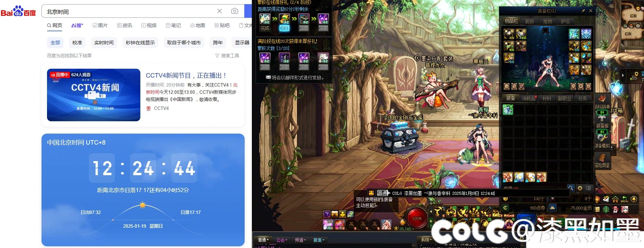
Task: Select the 校准 filter chip
Action: pos(77,43)
